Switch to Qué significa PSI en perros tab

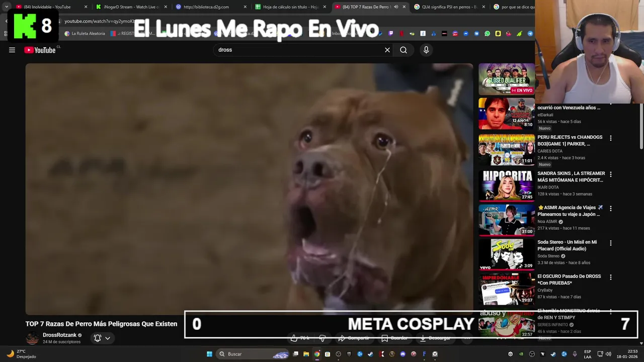tap(449, 7)
